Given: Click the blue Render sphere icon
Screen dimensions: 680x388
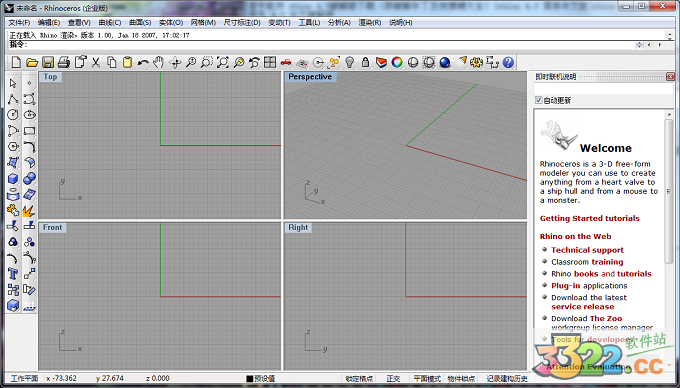Looking at the screenshot, I should point(445,62).
